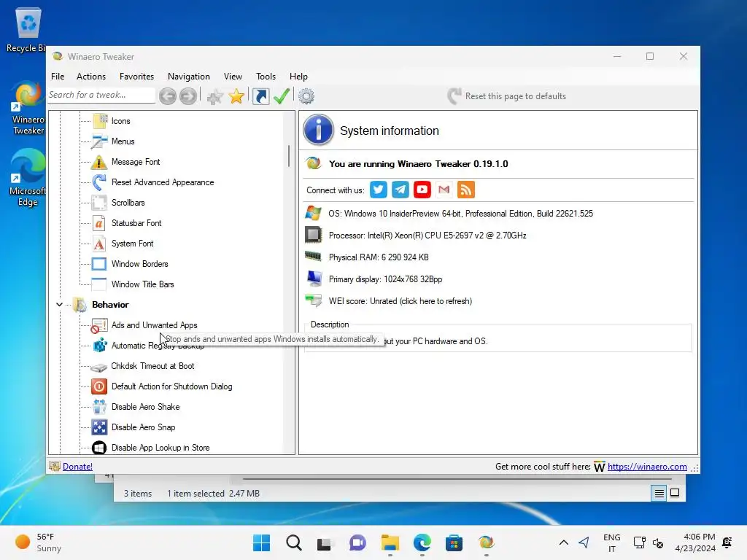747x560 pixels.
Task: Open the weather widget 56°F Sunny
Action: coord(39,542)
